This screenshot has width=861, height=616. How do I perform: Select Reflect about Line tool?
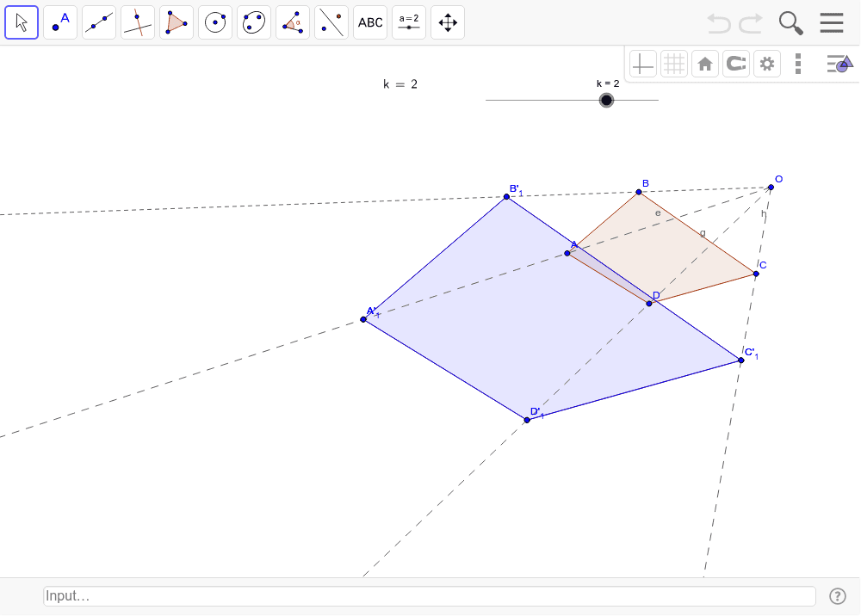click(331, 22)
